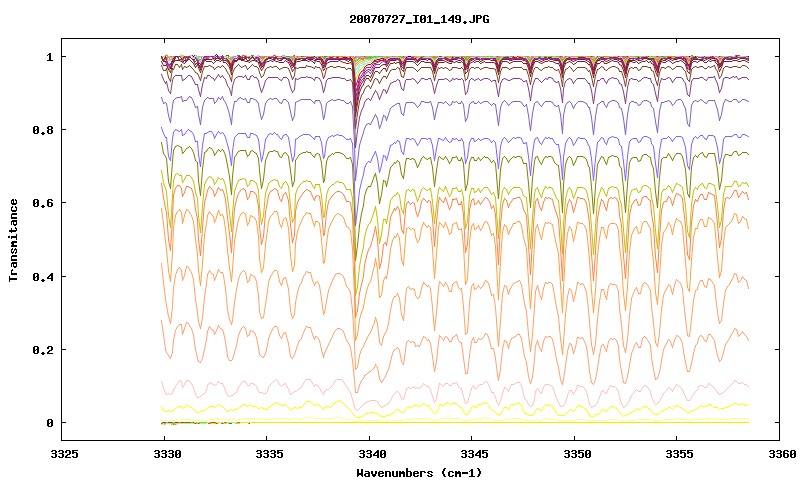Click x-axis tick label 3355

[679, 454]
